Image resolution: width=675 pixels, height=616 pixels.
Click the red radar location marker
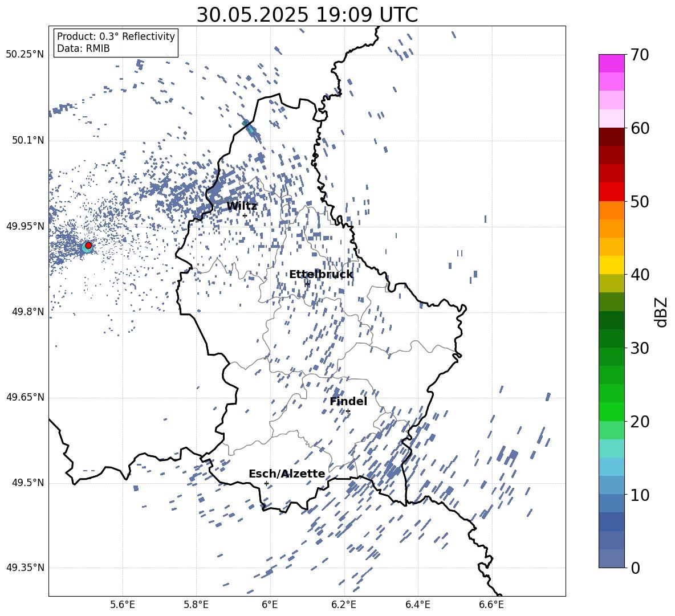(88, 246)
